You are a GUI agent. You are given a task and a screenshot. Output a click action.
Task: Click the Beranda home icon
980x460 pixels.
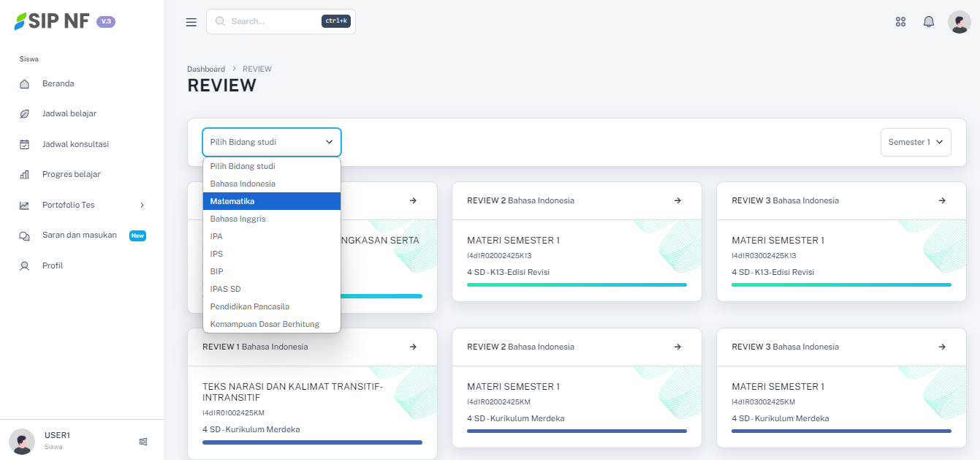[x=25, y=84]
